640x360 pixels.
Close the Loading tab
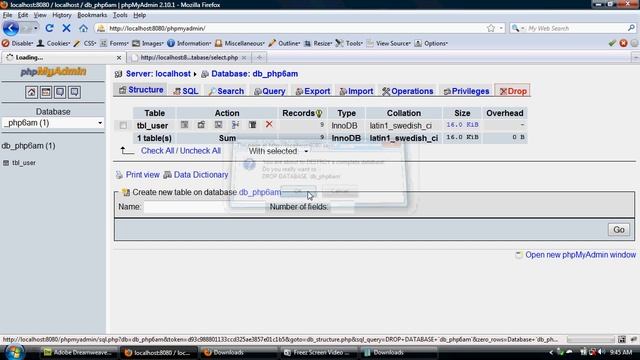pos(119,58)
